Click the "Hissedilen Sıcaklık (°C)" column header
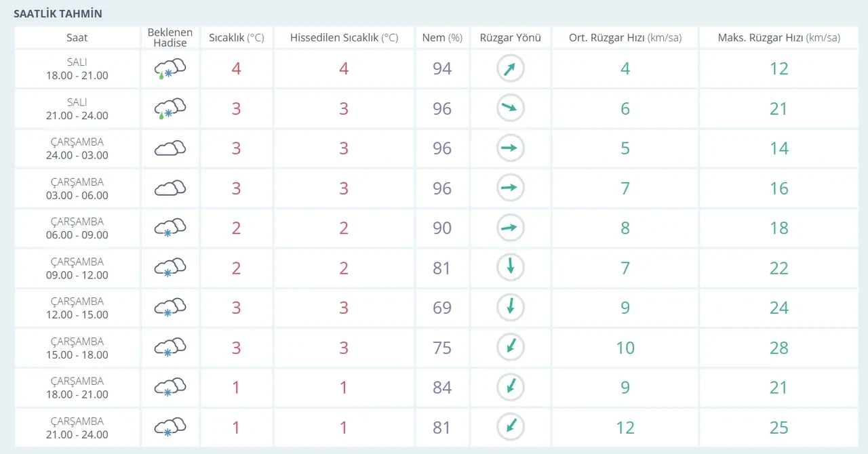The image size is (868, 454). 344,38
